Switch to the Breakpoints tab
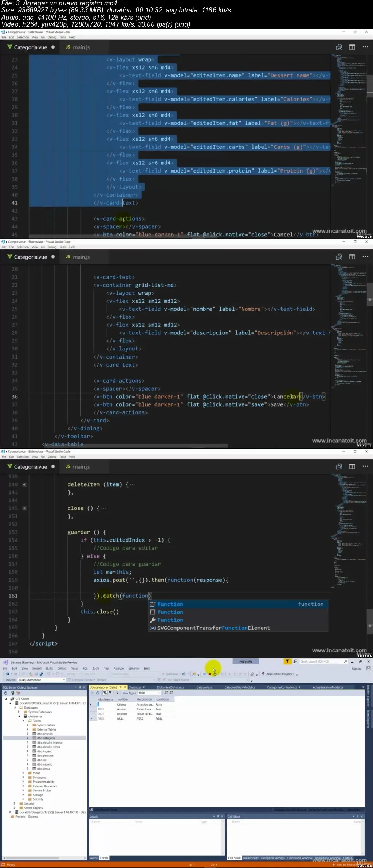The image size is (373, 868). pyautogui.click(x=251, y=858)
